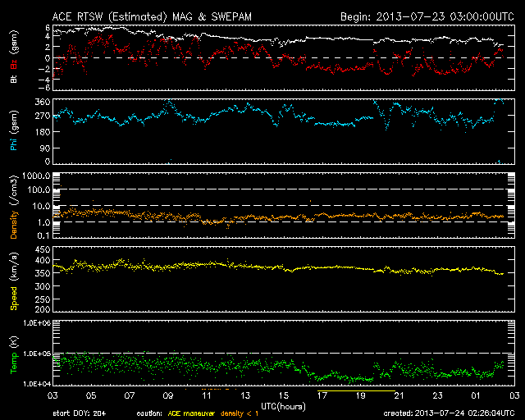The height and width of the screenshot is (420, 525).
Task: Click the 09 hour tick label
Action: (167, 395)
